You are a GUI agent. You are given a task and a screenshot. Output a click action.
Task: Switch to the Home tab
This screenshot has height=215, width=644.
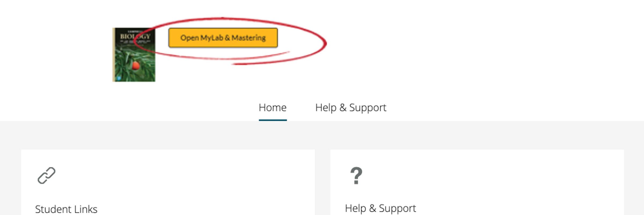click(272, 108)
